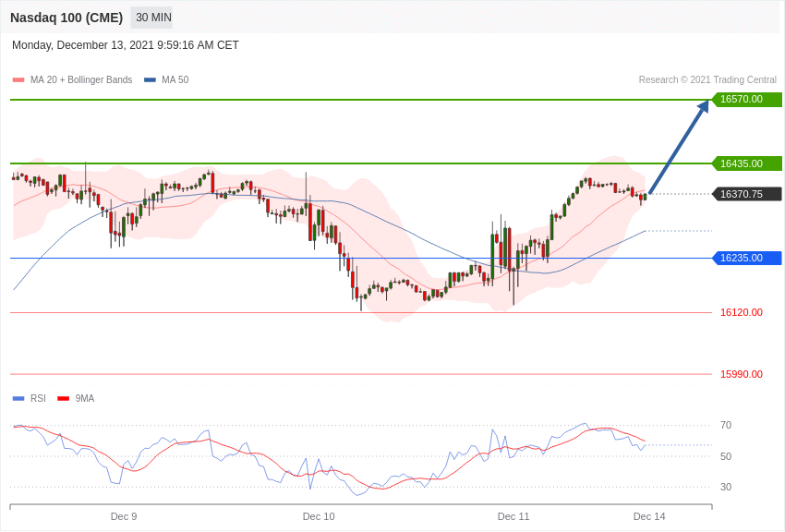Click the Dec 9 axis label
This screenshot has width=785, height=532.
coord(124,516)
